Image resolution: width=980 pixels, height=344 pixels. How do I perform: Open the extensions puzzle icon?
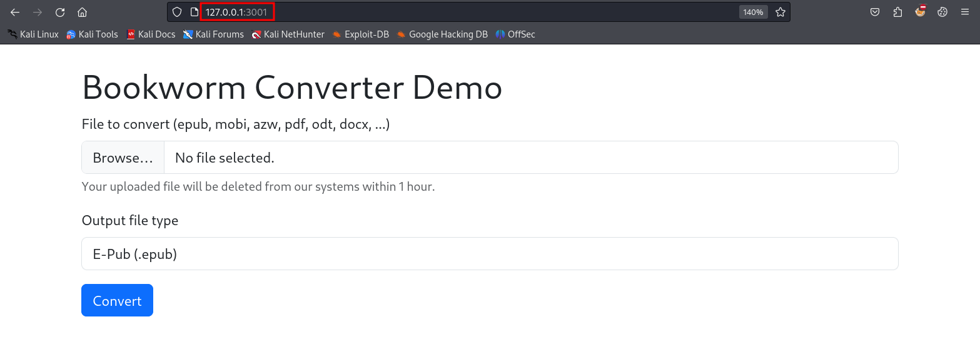(x=897, y=12)
